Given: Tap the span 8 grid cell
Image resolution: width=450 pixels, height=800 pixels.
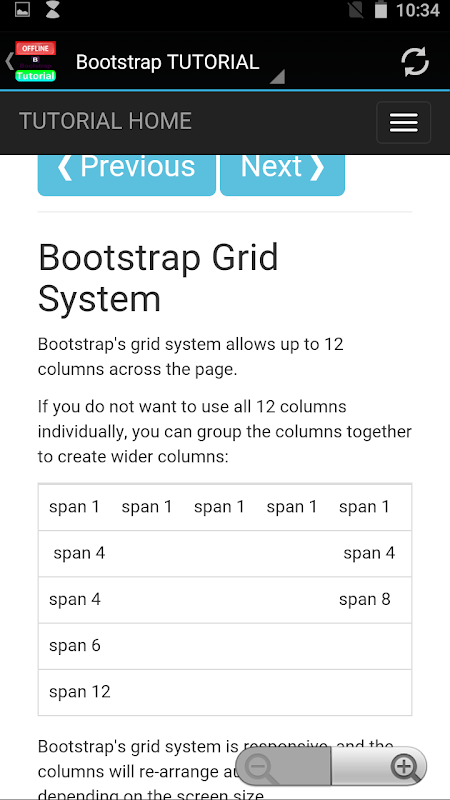Looking at the screenshot, I should tap(364, 599).
